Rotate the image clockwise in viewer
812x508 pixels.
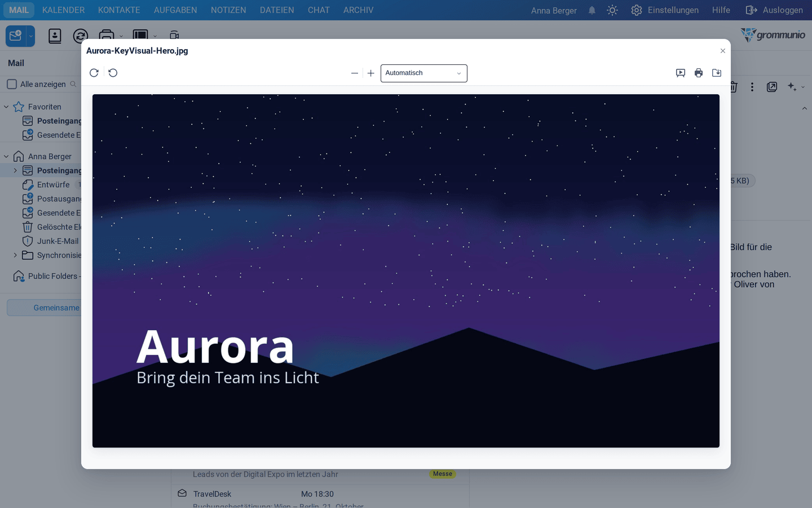click(94, 73)
